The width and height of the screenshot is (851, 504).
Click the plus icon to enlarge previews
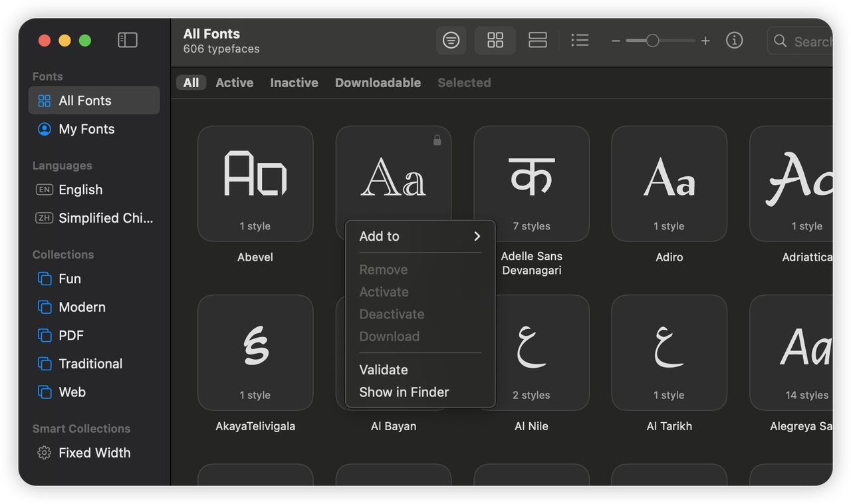point(705,41)
